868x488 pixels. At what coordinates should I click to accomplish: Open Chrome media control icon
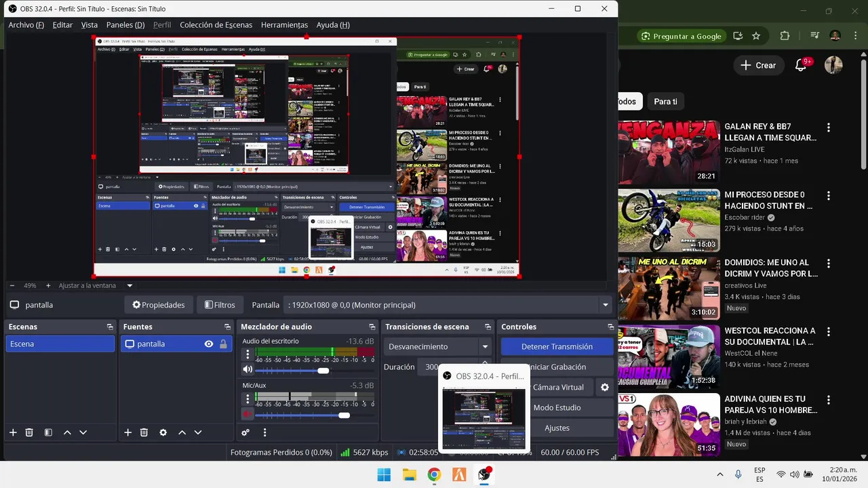814,36
